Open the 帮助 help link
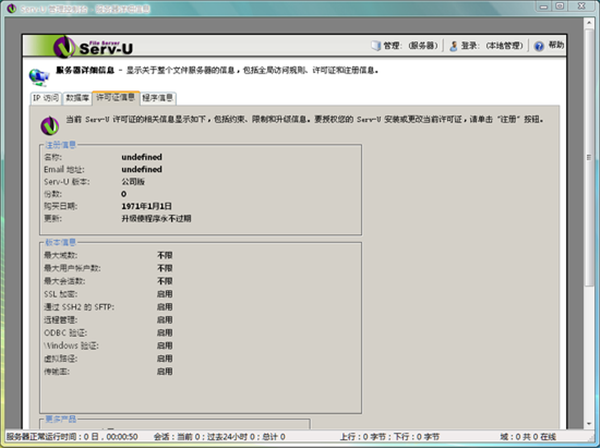600x448 pixels. coord(556,46)
